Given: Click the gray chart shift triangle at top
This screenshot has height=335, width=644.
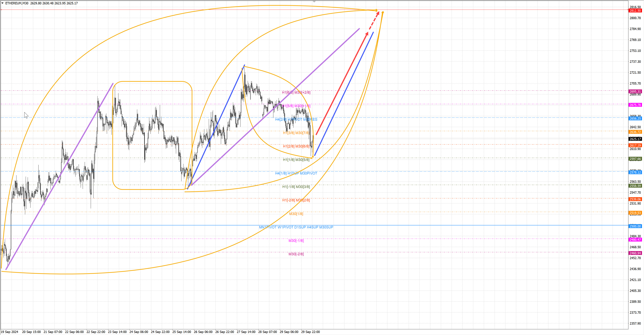Looking at the screenshot, I should (314, 2).
